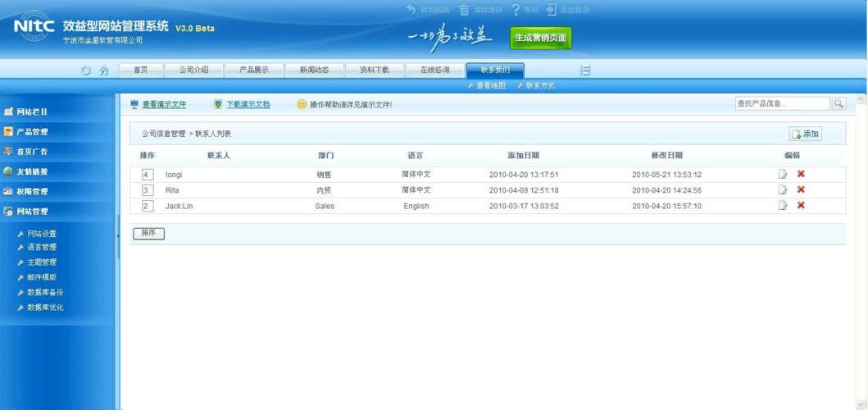Click the 退出登录 logout icon
868x410 pixels.
point(551,9)
